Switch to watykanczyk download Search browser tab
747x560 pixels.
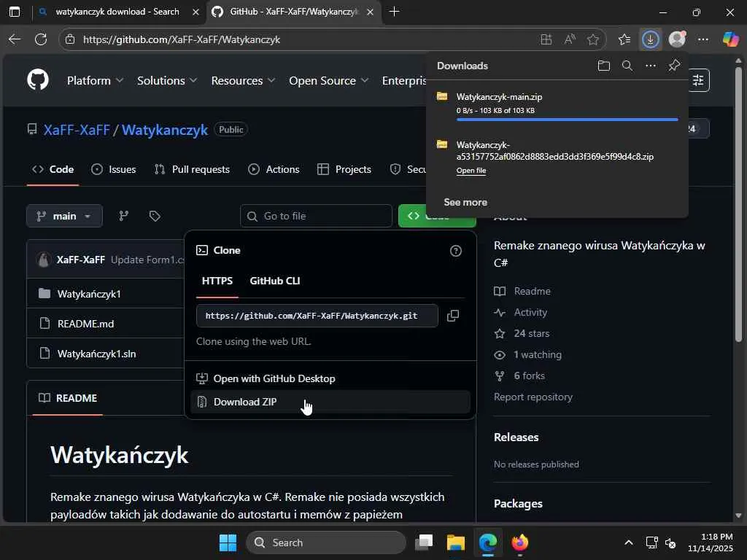[x=117, y=12]
